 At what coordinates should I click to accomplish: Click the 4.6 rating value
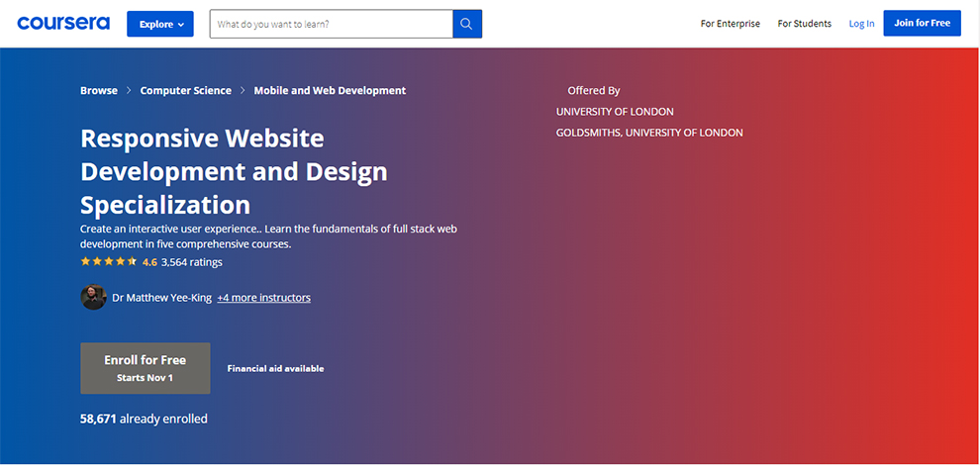pos(149,262)
